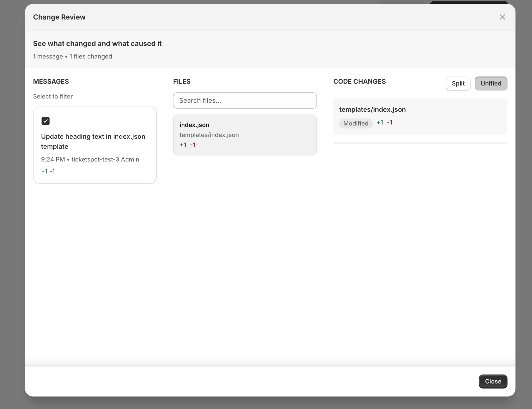Select the 'Update heading text in index.json template' message
The height and width of the screenshot is (409, 532).
pyautogui.click(x=93, y=141)
